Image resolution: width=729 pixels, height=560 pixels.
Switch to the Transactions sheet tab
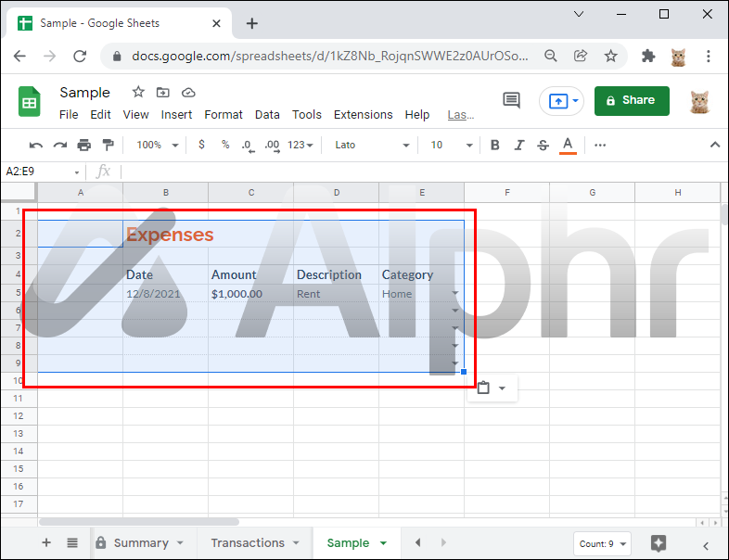click(255, 542)
